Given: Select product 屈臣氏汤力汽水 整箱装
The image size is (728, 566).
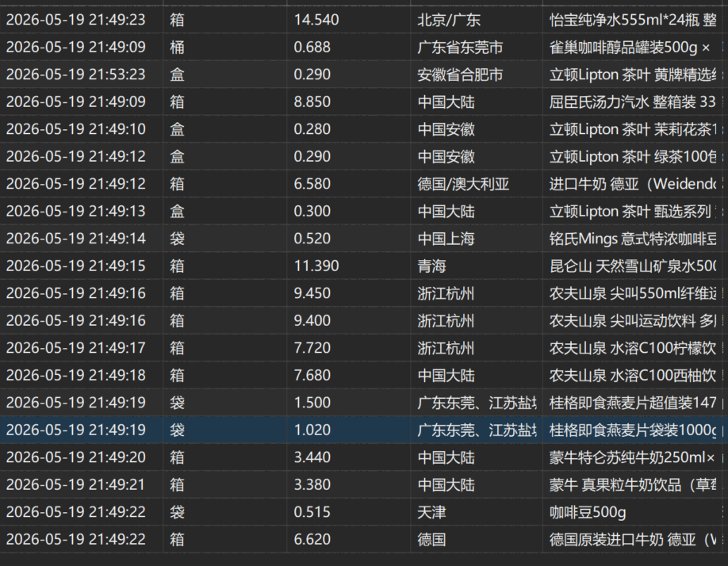Looking at the screenshot, I should (633, 102).
